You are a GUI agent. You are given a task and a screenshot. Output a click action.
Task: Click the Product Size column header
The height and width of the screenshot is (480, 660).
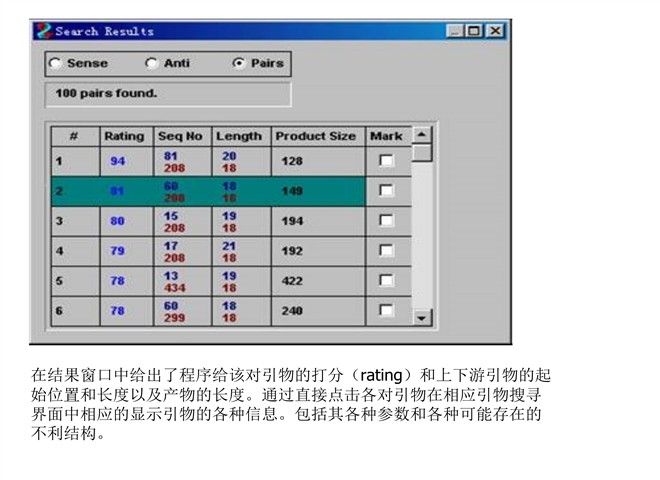click(x=315, y=136)
